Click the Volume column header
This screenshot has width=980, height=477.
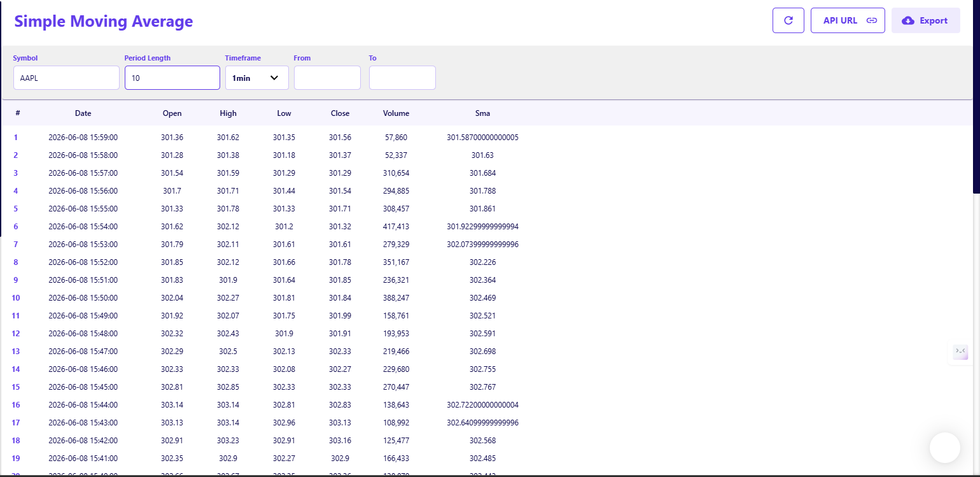(x=396, y=113)
